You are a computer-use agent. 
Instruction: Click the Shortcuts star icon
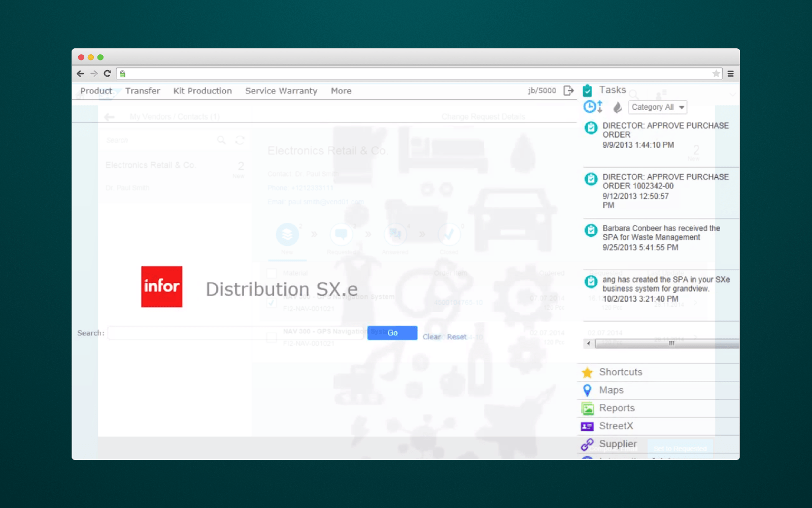coord(587,372)
